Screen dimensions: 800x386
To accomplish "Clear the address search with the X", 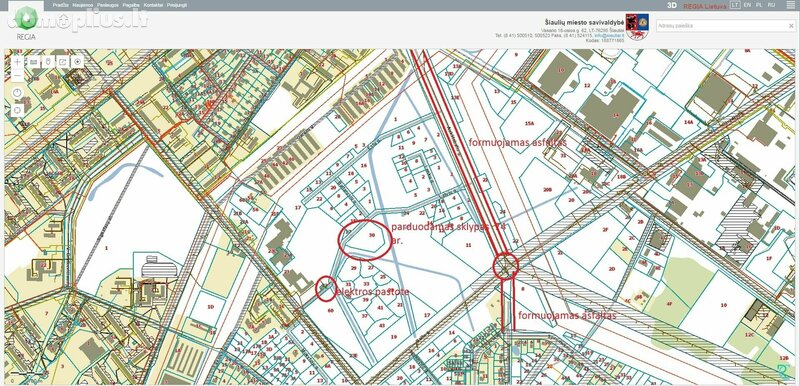I will pyautogui.click(x=791, y=25).
